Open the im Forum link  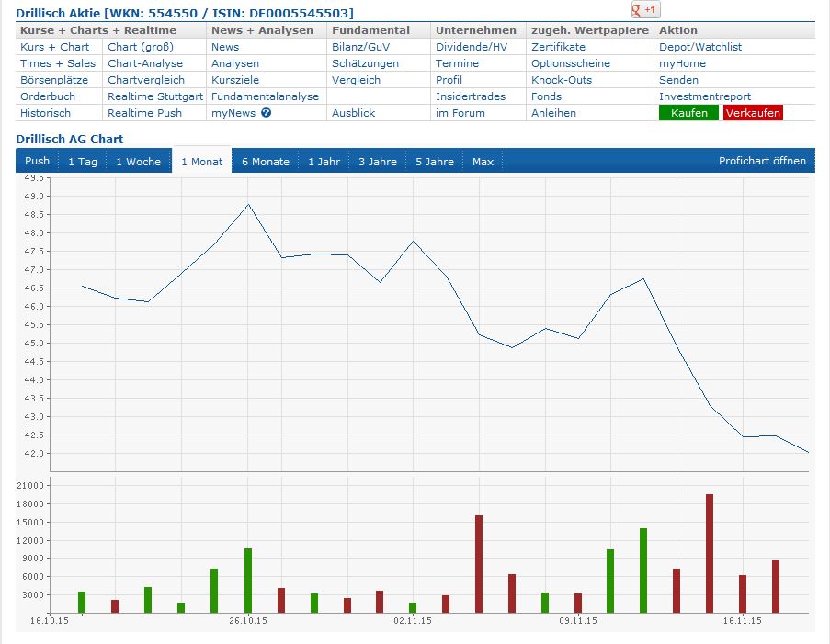point(460,113)
